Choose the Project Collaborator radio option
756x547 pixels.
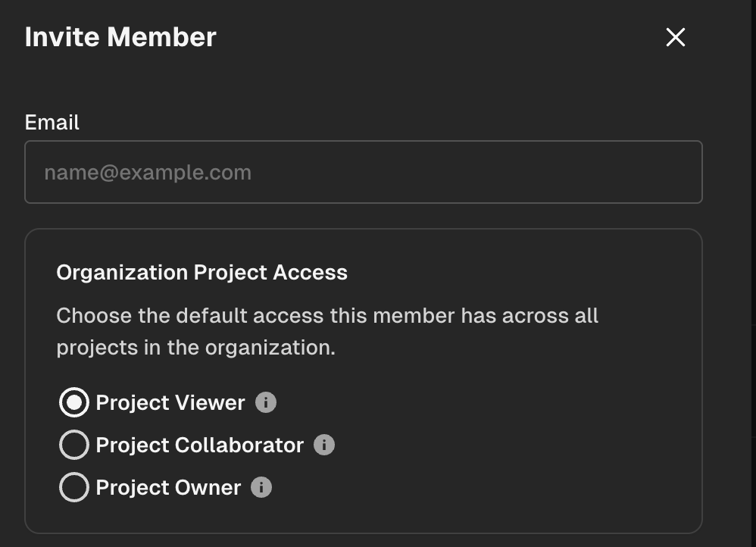tap(74, 445)
